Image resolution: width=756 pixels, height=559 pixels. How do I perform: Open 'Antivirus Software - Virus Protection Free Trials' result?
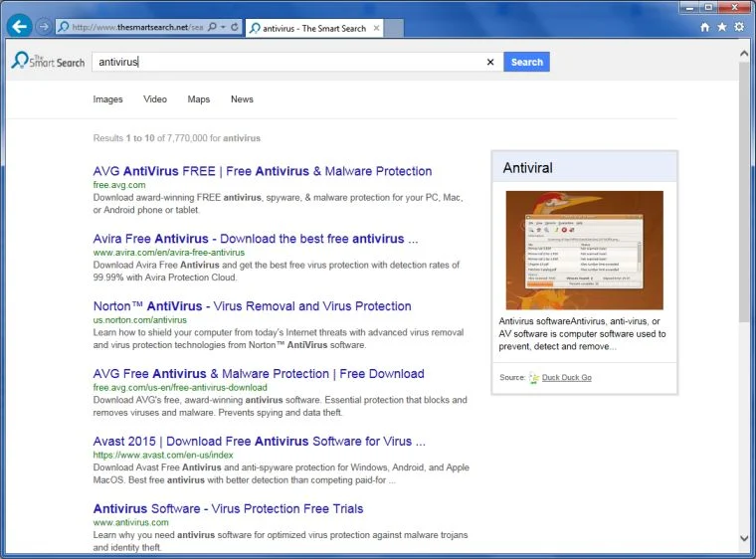pyautogui.click(x=228, y=509)
